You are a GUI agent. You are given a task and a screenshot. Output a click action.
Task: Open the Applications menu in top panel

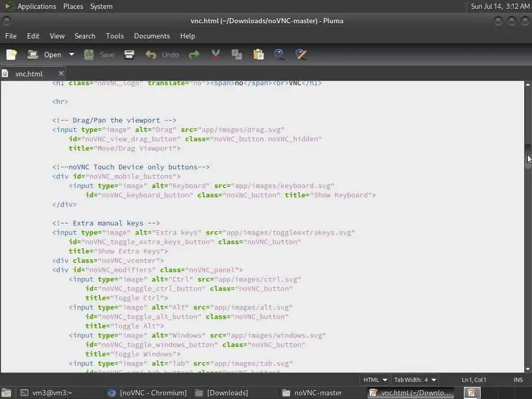click(31, 6)
